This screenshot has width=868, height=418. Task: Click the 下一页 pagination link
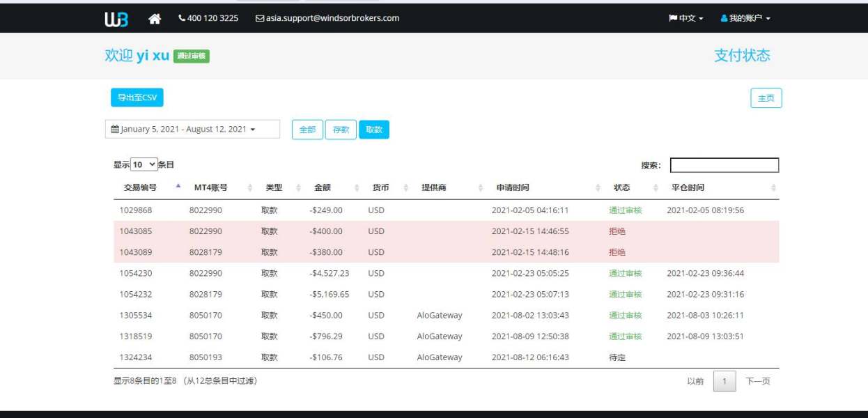(758, 381)
